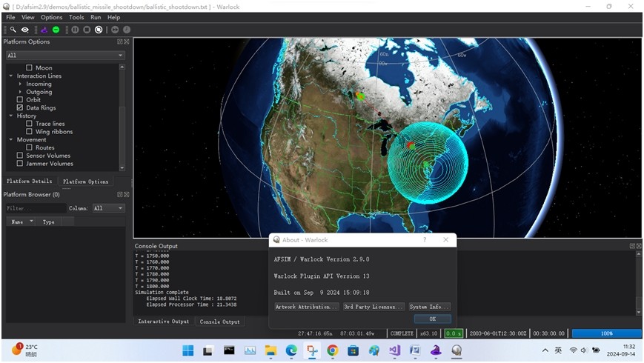
Task: Enable the Sensor Volumes checkbox
Action: [20, 156]
